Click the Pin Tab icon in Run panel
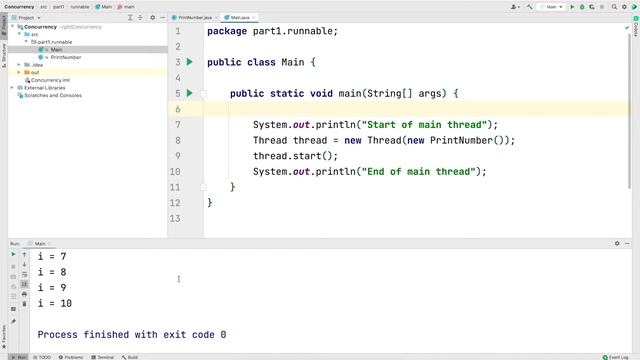The image size is (640, 360). [x=13, y=322]
